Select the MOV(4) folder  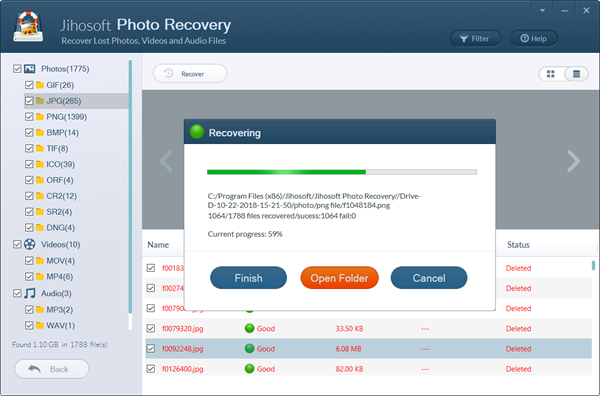point(60,261)
